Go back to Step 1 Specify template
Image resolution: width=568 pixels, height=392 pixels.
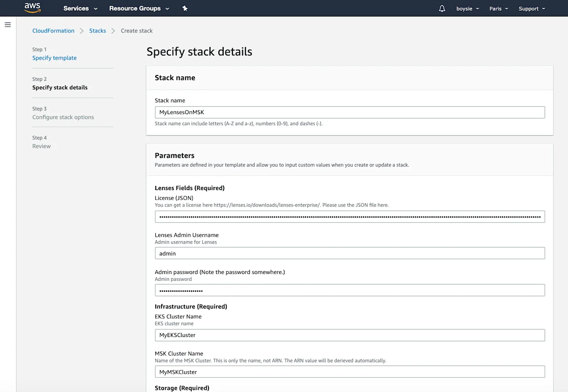point(54,58)
